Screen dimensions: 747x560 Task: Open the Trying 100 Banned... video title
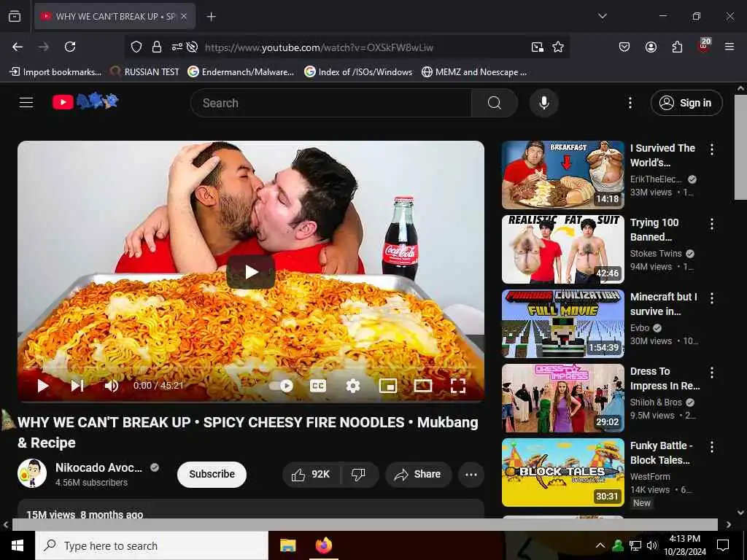click(654, 230)
